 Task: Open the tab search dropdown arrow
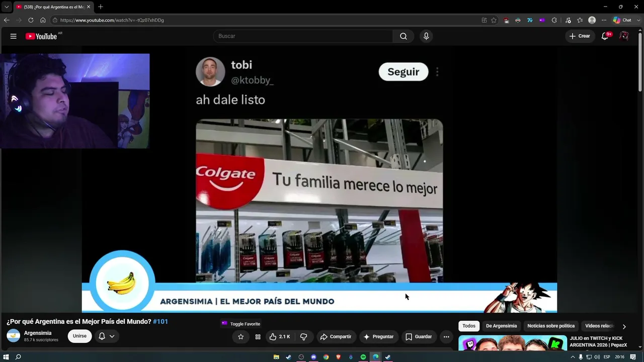click(x=7, y=7)
